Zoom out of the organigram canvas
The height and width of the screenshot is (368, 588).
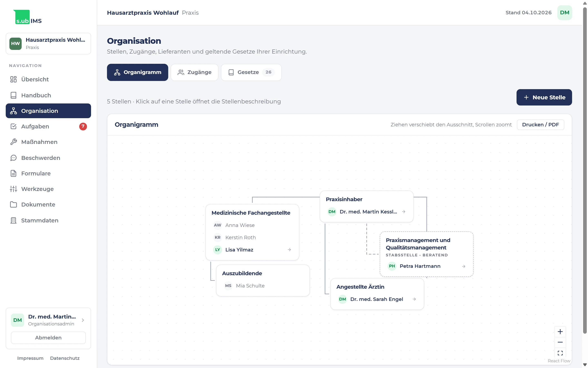(x=560, y=342)
